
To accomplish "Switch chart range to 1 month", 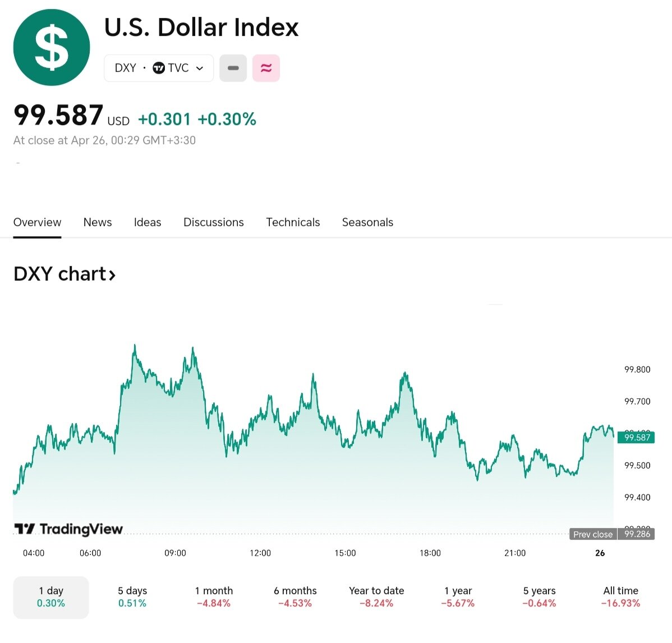I will pyautogui.click(x=214, y=597).
